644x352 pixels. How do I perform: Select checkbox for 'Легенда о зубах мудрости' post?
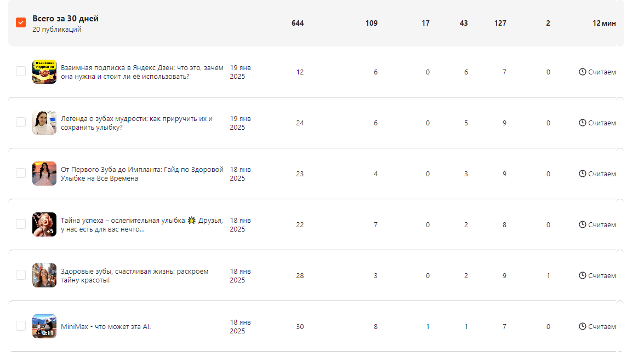tap(21, 122)
